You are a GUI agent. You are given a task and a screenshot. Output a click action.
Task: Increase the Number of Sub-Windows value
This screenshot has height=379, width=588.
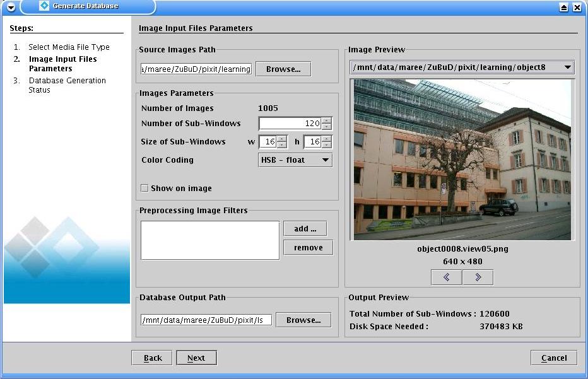tap(327, 120)
